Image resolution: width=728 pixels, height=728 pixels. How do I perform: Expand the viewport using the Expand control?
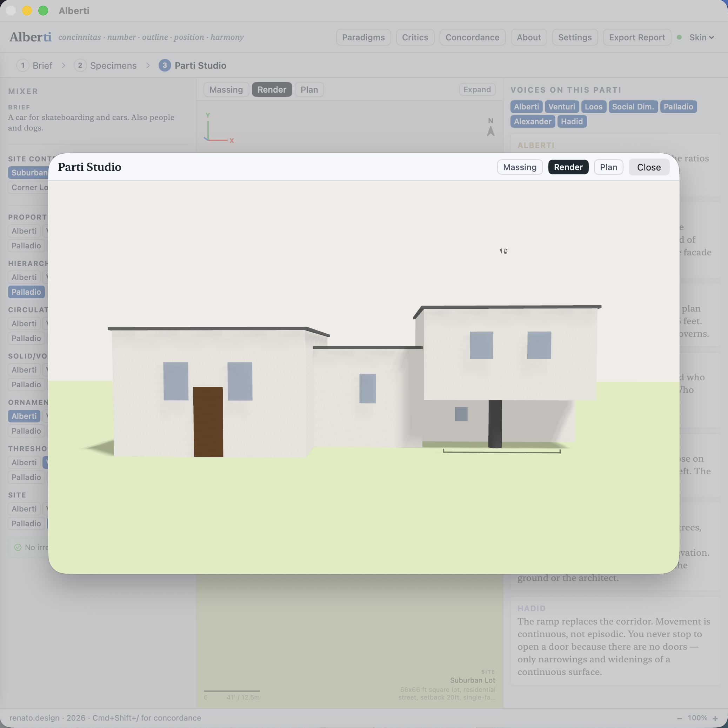(x=477, y=89)
